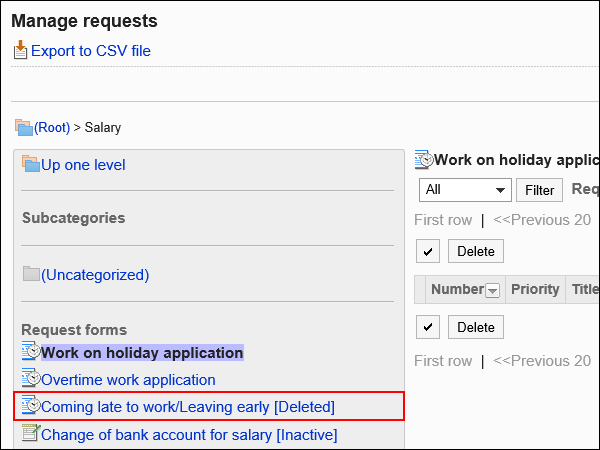600x450 pixels.
Task: Click the Work on holiday application form icon
Action: tap(31, 351)
